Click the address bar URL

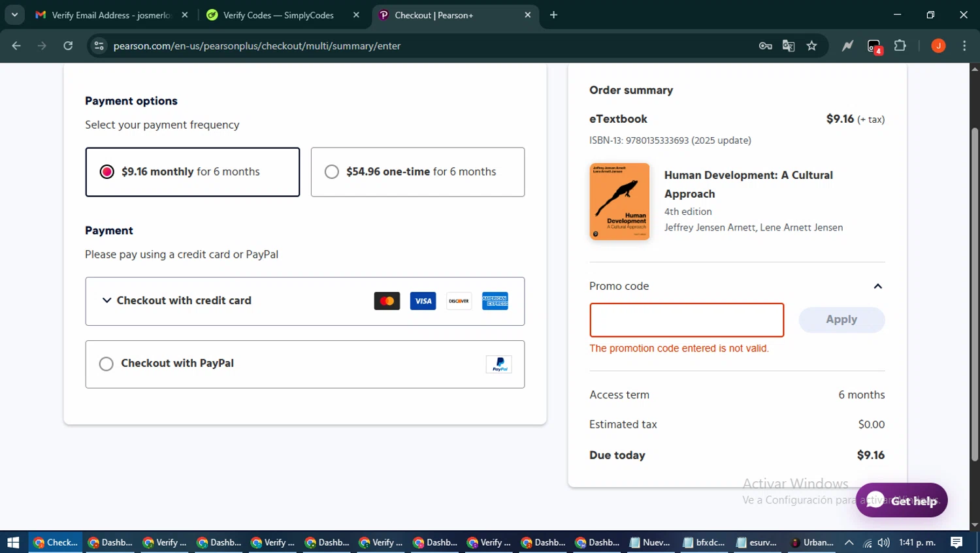point(257,46)
